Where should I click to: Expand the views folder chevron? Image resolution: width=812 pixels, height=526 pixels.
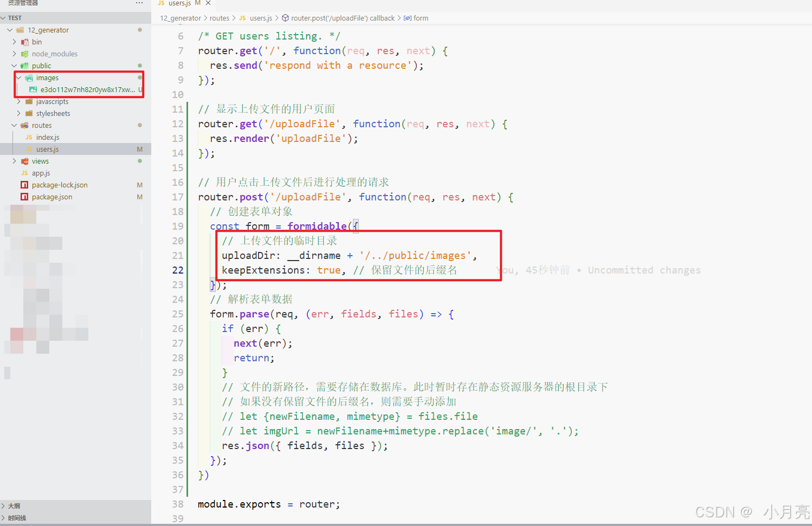[14, 161]
